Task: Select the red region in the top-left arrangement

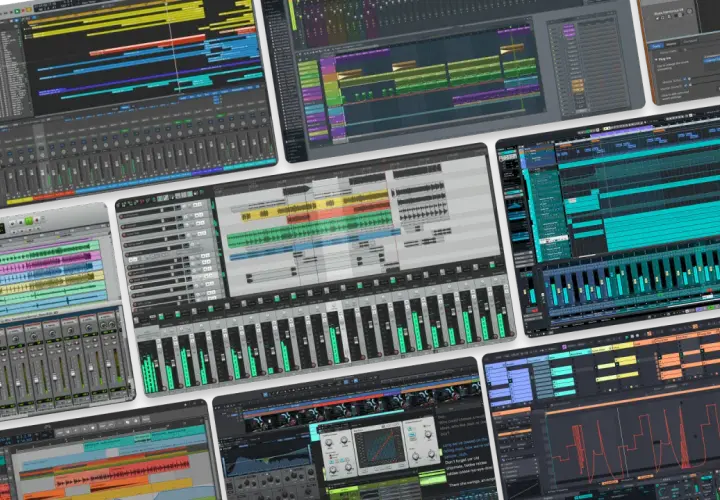Action: point(147,45)
